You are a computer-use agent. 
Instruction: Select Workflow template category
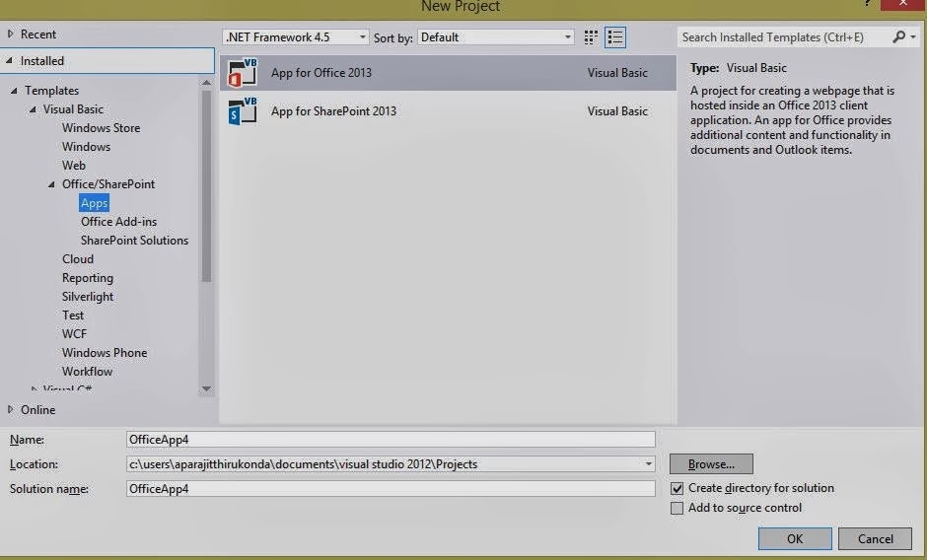87,372
